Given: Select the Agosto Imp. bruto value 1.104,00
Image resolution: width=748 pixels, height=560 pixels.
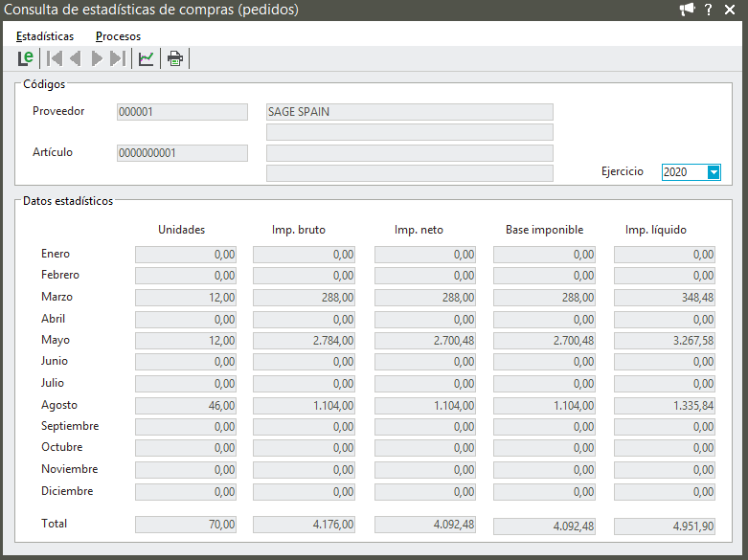Looking at the screenshot, I should 304,406.
